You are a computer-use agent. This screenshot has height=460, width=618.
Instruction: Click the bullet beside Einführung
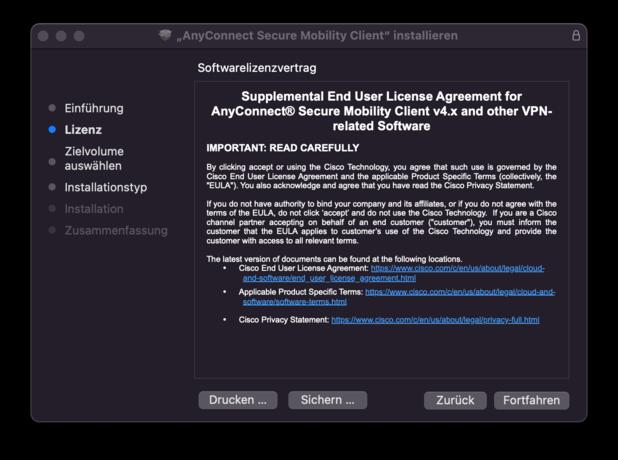pos(52,108)
